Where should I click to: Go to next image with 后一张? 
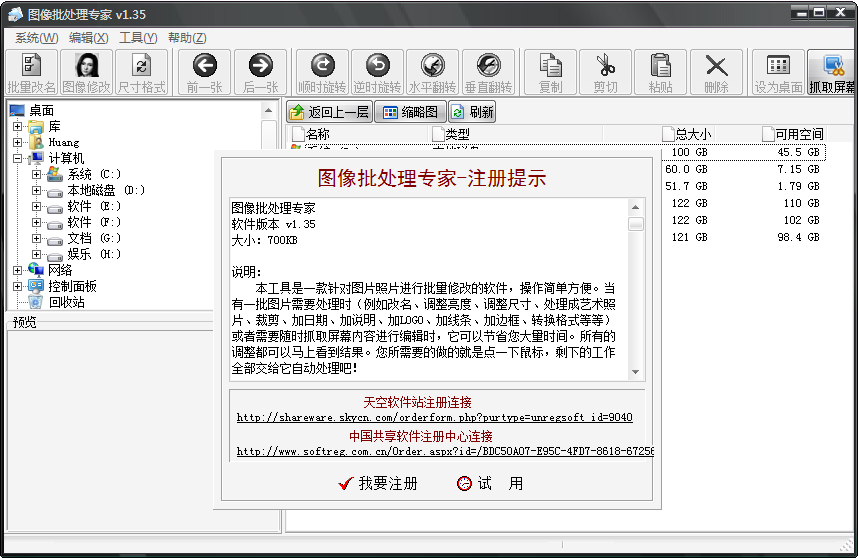coord(260,72)
